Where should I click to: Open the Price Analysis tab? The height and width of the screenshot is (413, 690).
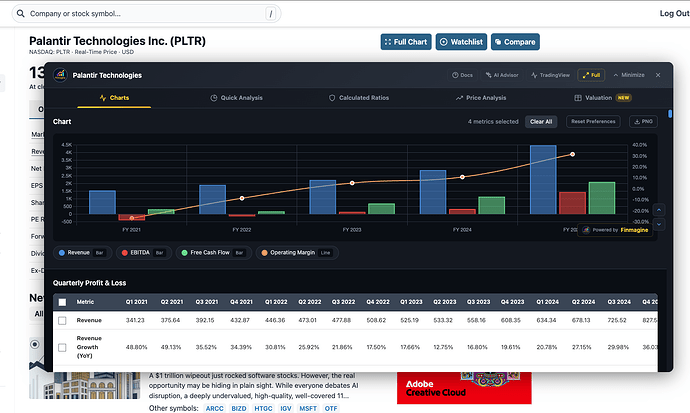[x=481, y=98]
